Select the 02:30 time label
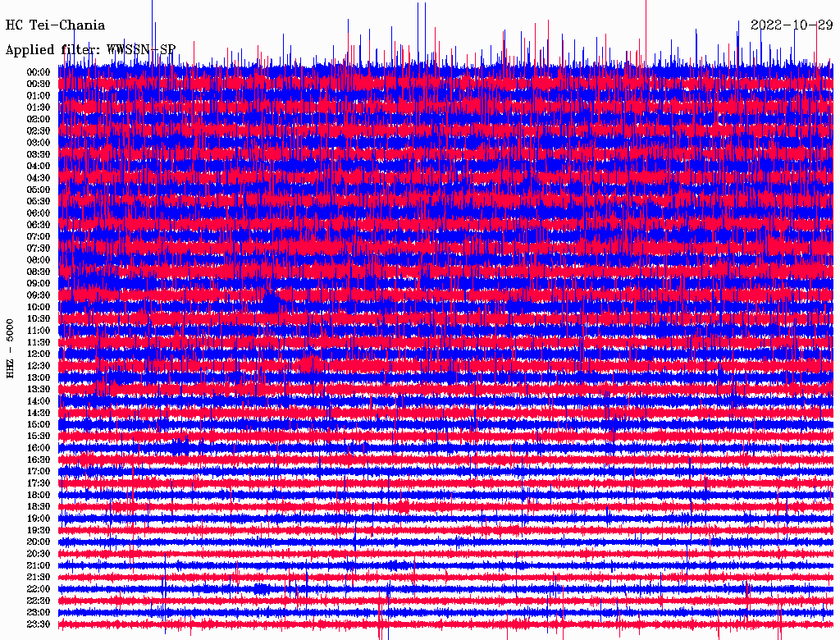The image size is (840, 640). pos(39,131)
